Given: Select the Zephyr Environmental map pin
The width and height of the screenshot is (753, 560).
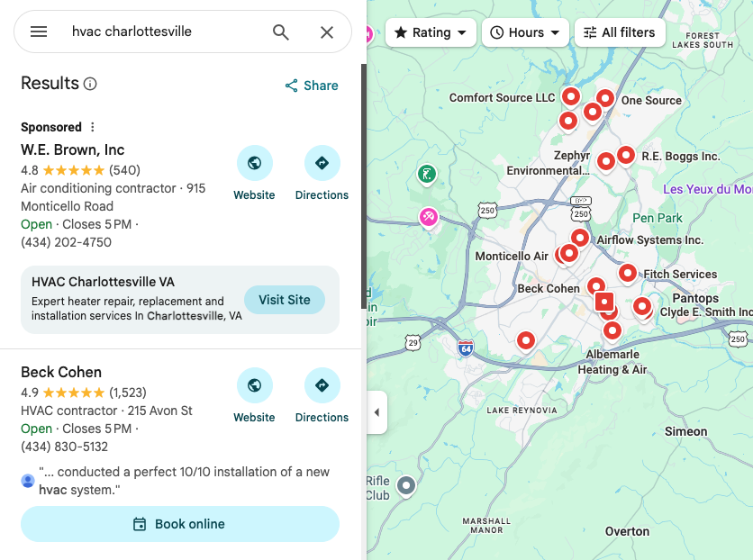Looking at the screenshot, I should click(606, 162).
